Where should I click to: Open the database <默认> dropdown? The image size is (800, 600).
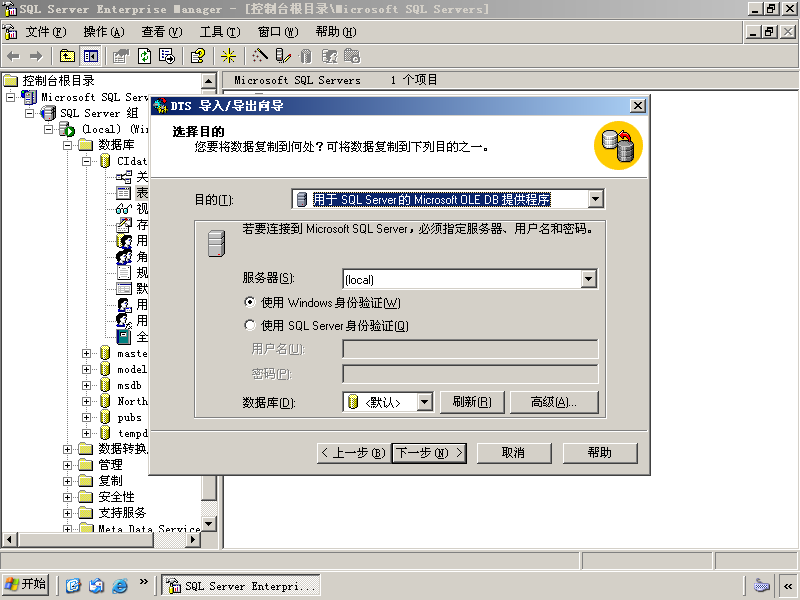click(424, 402)
